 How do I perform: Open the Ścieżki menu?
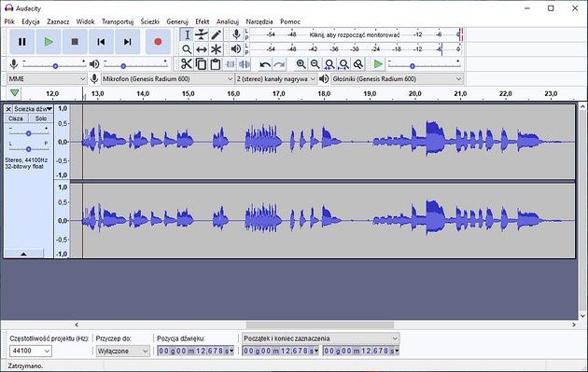point(150,21)
